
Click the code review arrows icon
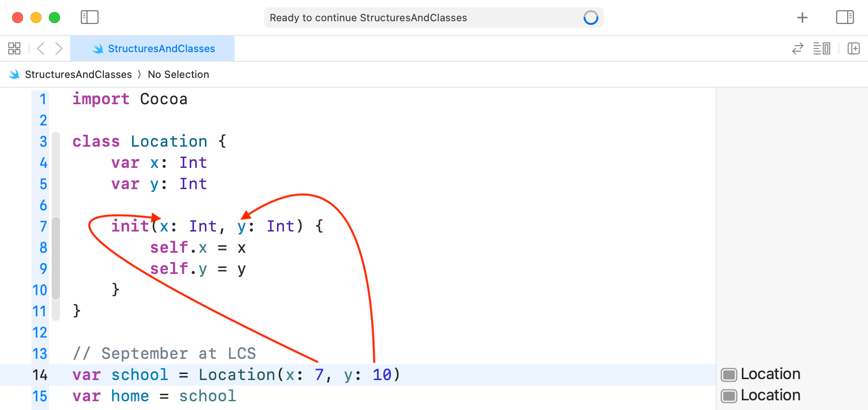point(797,48)
